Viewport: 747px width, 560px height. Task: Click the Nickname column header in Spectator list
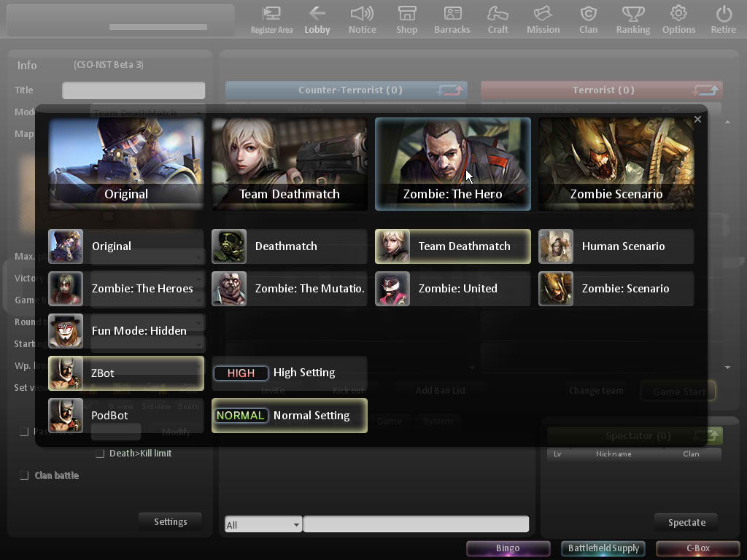coord(614,454)
